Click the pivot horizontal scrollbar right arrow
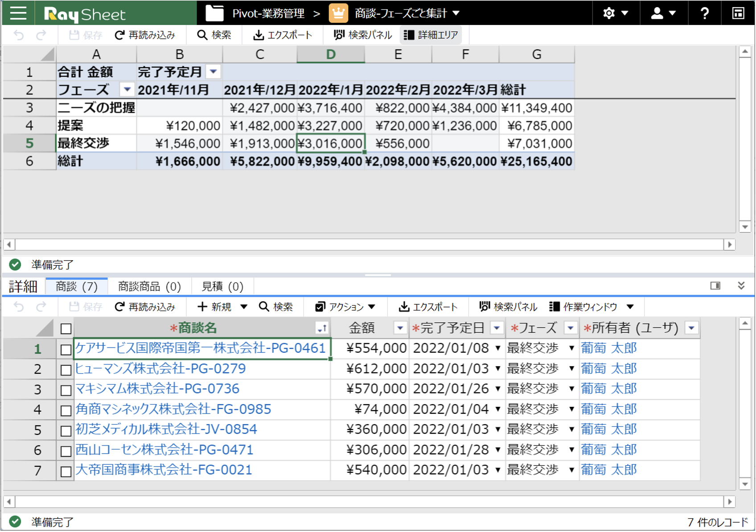 (x=730, y=245)
